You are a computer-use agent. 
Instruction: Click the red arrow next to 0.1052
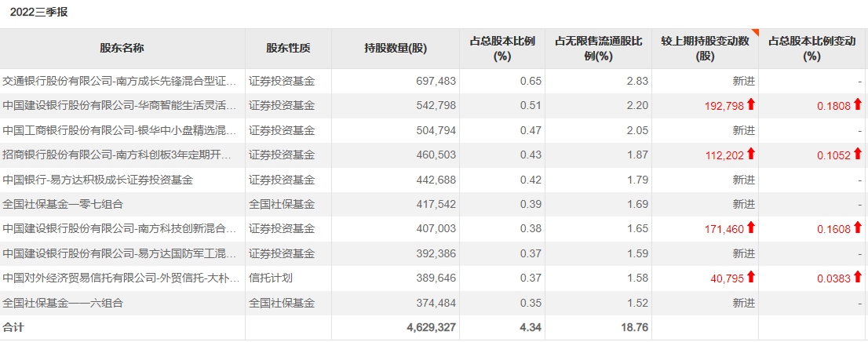pos(857,155)
